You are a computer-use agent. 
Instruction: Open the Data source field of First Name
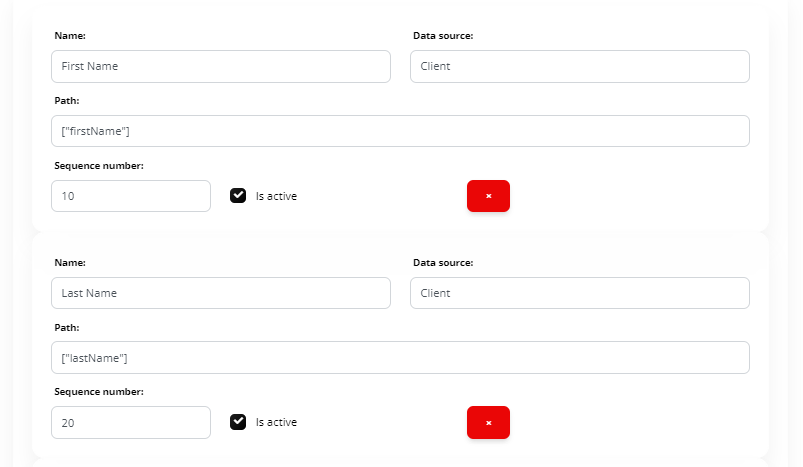coord(580,67)
